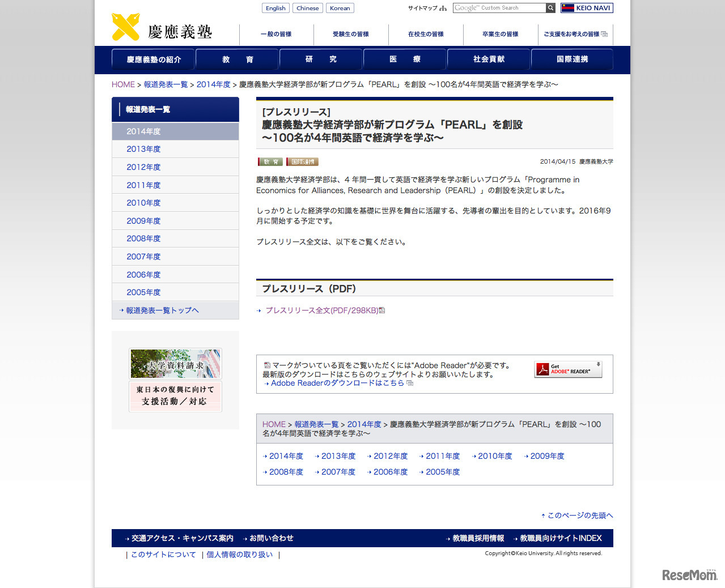The height and width of the screenshot is (588, 725).
Task: Open the 教育 navigation tab
Action: [236, 59]
